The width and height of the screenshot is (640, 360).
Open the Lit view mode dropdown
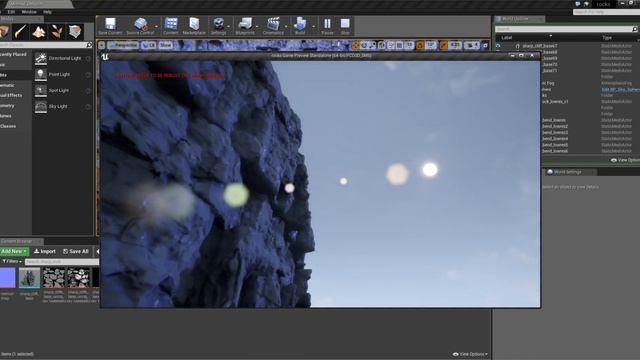(149, 45)
